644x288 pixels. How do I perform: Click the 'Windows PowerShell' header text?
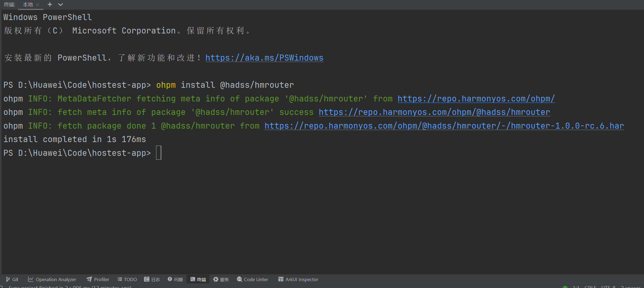[48, 17]
